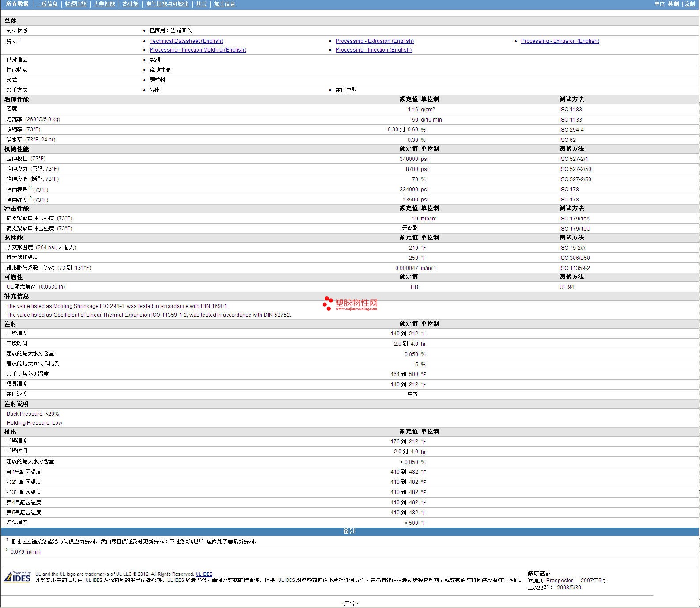Image resolution: width=700 pixels, height=608 pixels.
Task: Select the ISO 179/1eA test method
Action: [575, 219]
